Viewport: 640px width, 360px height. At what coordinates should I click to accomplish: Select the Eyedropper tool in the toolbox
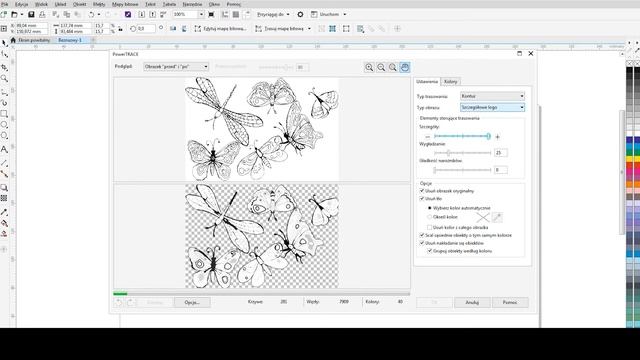pos(4,212)
